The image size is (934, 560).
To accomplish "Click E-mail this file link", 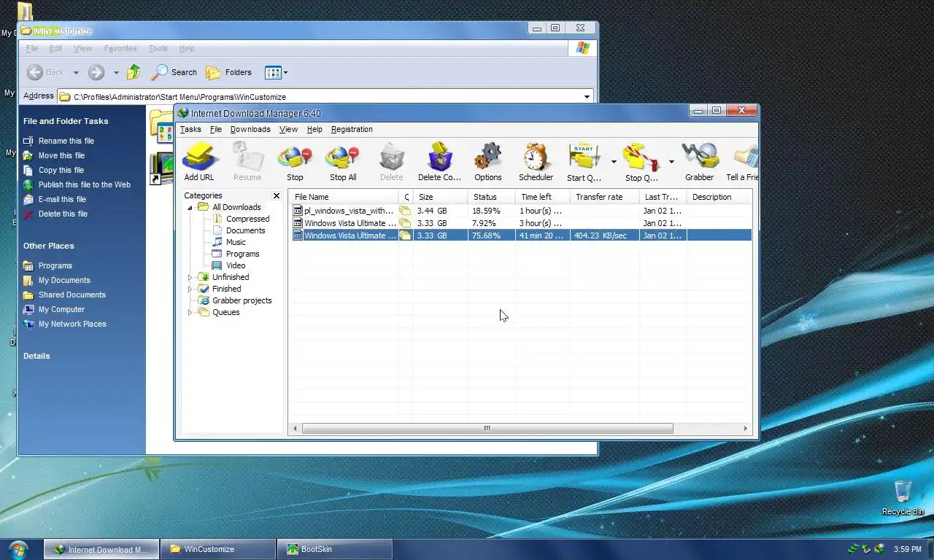I will coord(62,199).
